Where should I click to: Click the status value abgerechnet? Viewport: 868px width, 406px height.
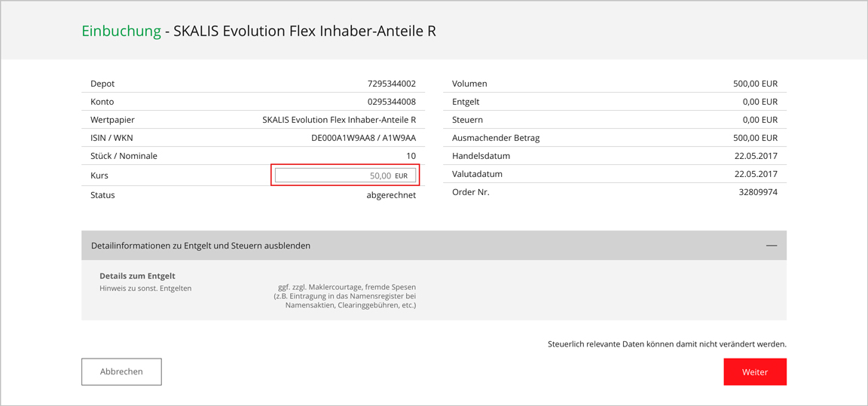click(x=391, y=195)
